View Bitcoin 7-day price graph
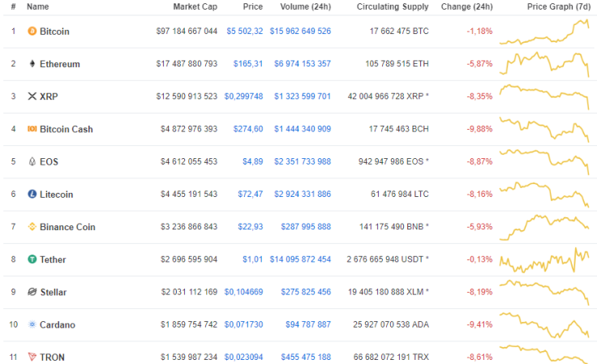This screenshot has width=597, height=364. click(544, 32)
